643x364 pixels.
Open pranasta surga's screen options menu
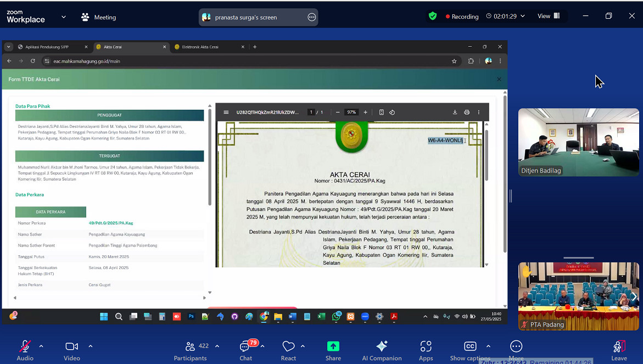point(312,17)
